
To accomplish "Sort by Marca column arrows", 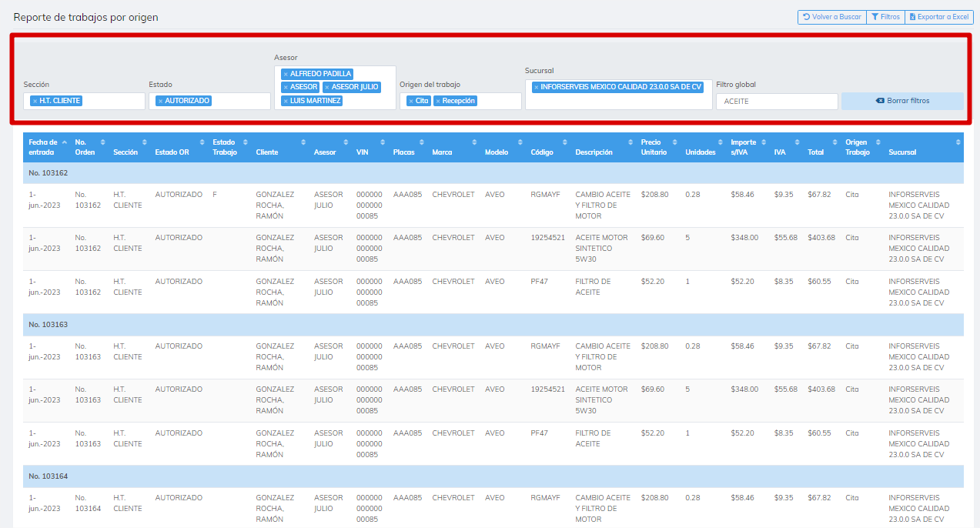I will click(x=475, y=142).
